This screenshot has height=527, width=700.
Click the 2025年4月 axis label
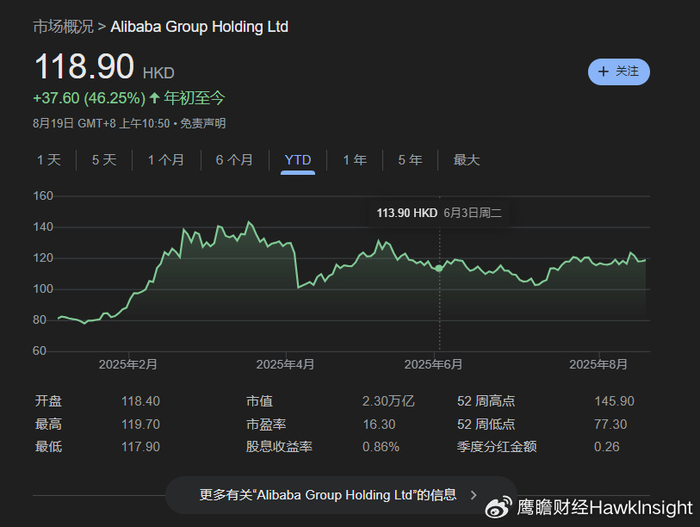(x=285, y=364)
